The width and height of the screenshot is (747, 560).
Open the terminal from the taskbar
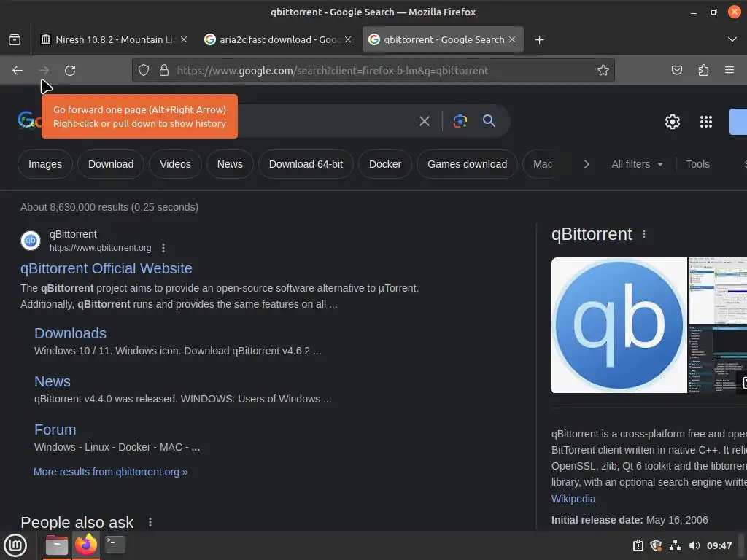[x=115, y=545]
